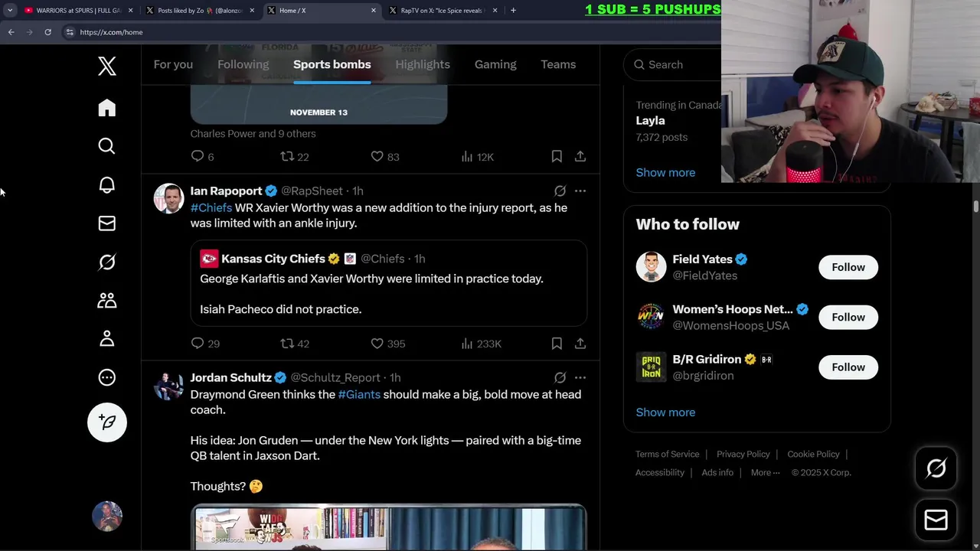Open Profile with the sidebar person icon

pyautogui.click(x=107, y=338)
